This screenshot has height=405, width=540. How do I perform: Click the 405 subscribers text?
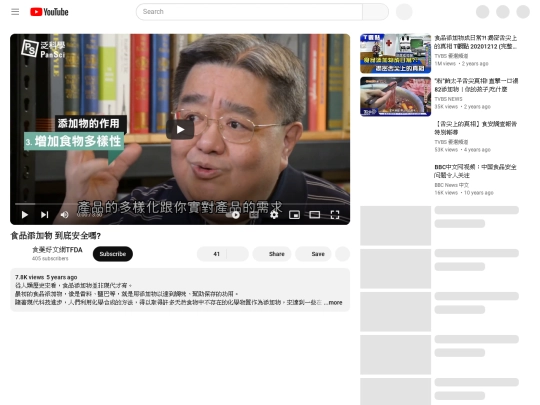pos(50,258)
